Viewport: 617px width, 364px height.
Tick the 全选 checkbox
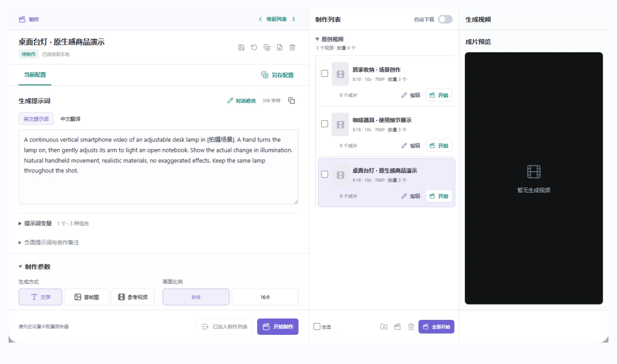click(x=317, y=326)
